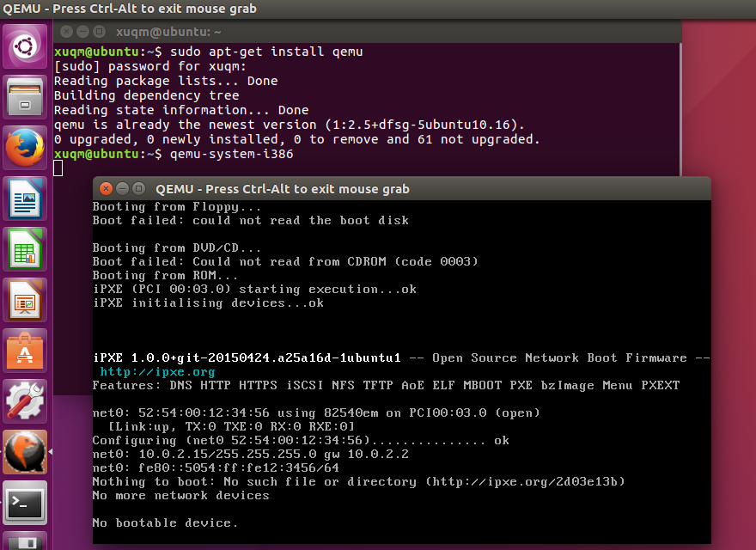756x550 pixels.
Task: Click 'Booting from DVD/CD...' line
Action: (177, 248)
